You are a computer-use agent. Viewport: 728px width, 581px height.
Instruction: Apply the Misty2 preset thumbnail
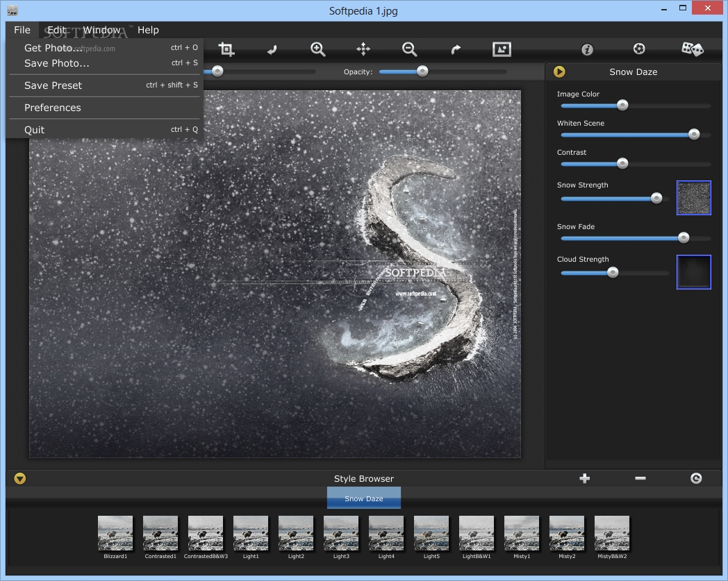click(x=566, y=533)
